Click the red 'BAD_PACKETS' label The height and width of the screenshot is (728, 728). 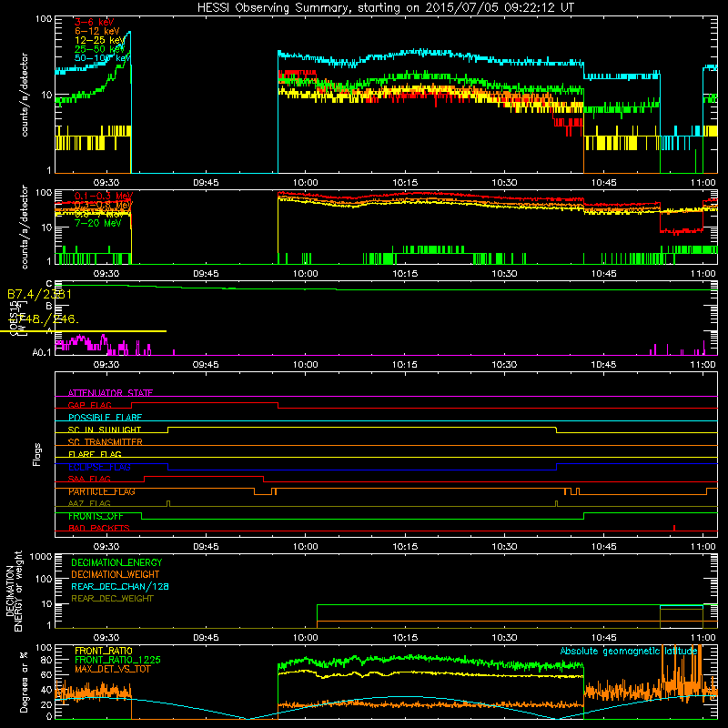[99, 528]
